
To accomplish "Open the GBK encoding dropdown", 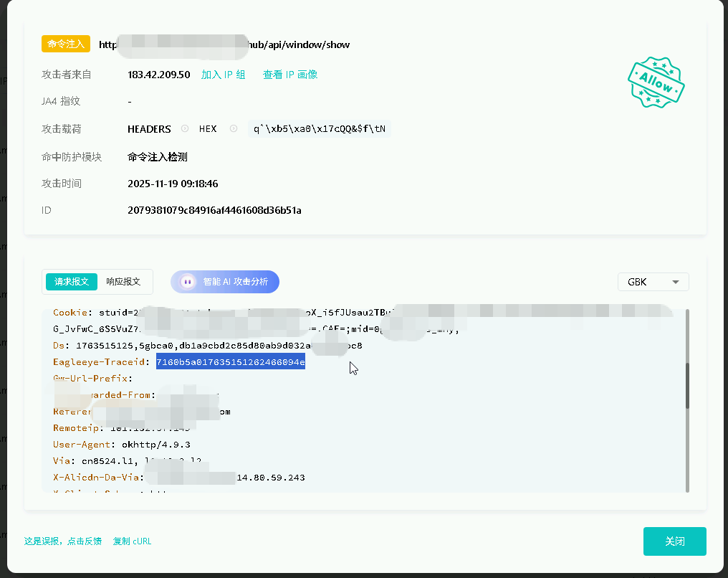I will coord(652,282).
